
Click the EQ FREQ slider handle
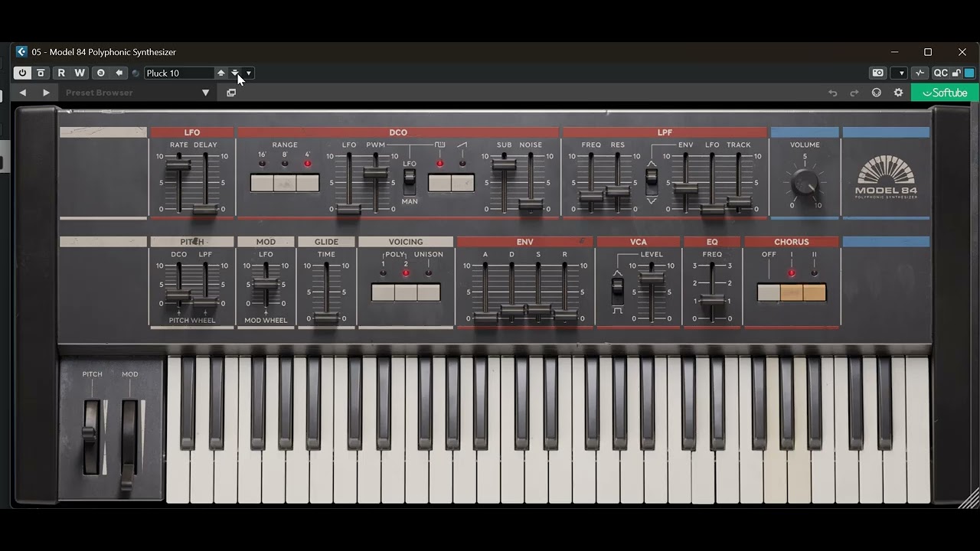pos(712,299)
